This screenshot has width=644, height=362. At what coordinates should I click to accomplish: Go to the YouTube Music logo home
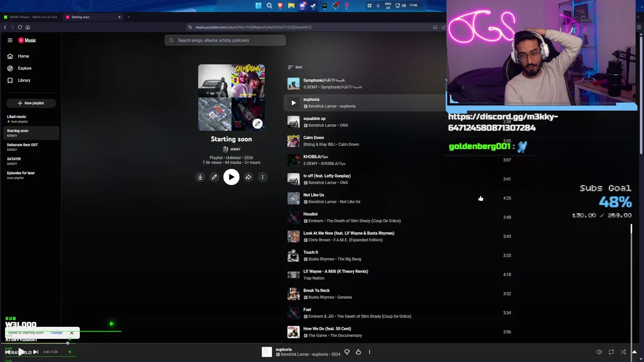tap(27, 40)
